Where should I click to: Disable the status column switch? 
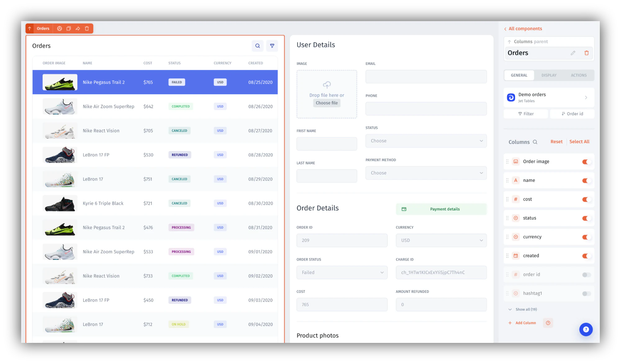click(x=586, y=218)
